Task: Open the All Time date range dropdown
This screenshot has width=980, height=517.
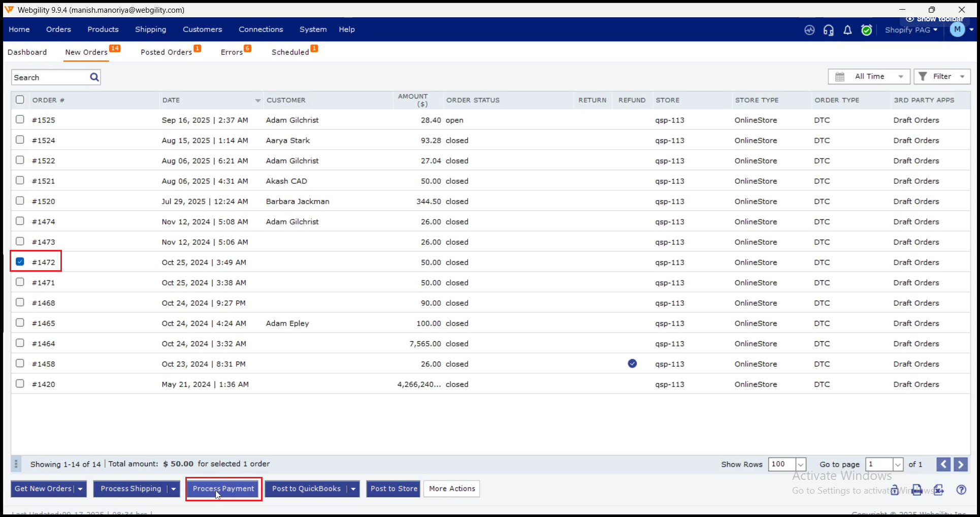Action: pyautogui.click(x=869, y=77)
